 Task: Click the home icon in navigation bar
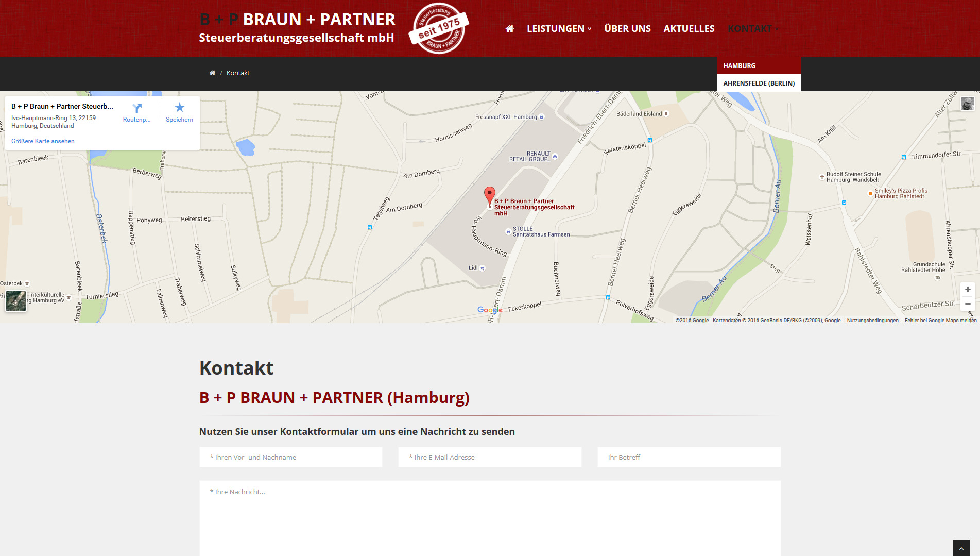pos(510,29)
